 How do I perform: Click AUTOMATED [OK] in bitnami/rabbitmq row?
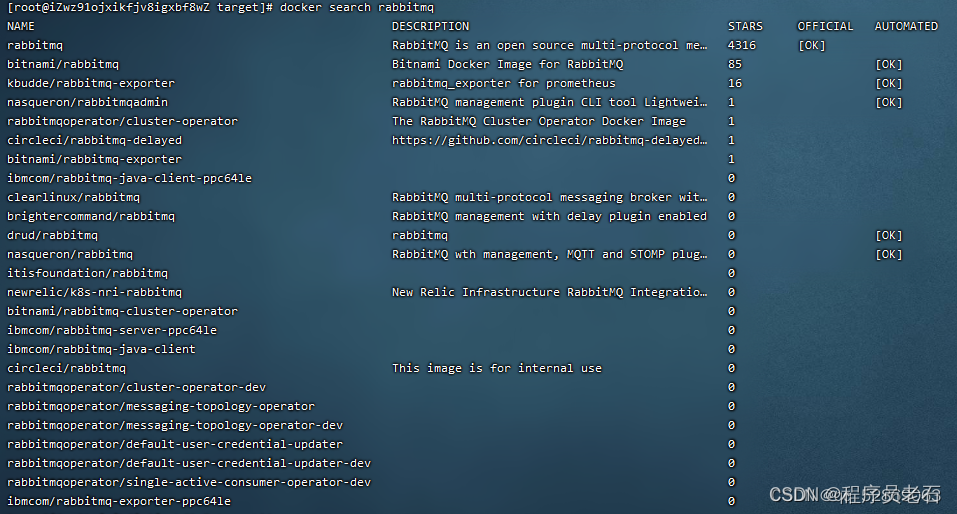point(889,64)
